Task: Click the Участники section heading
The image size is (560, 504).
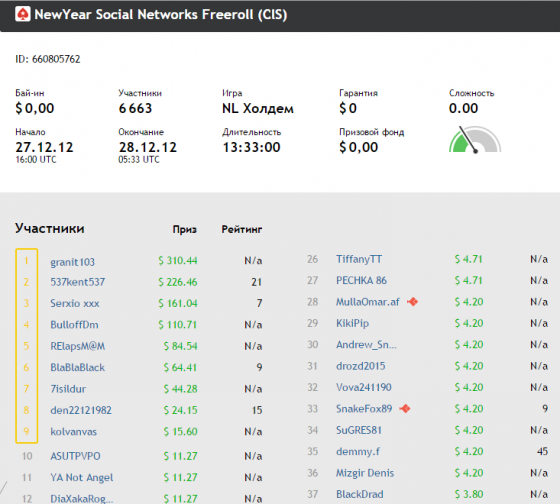Action: (x=50, y=228)
